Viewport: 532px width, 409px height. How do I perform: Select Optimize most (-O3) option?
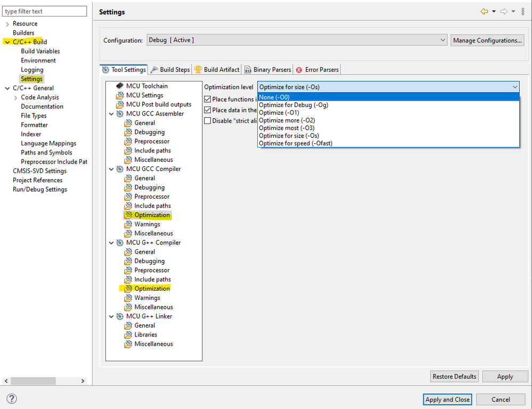click(388, 128)
